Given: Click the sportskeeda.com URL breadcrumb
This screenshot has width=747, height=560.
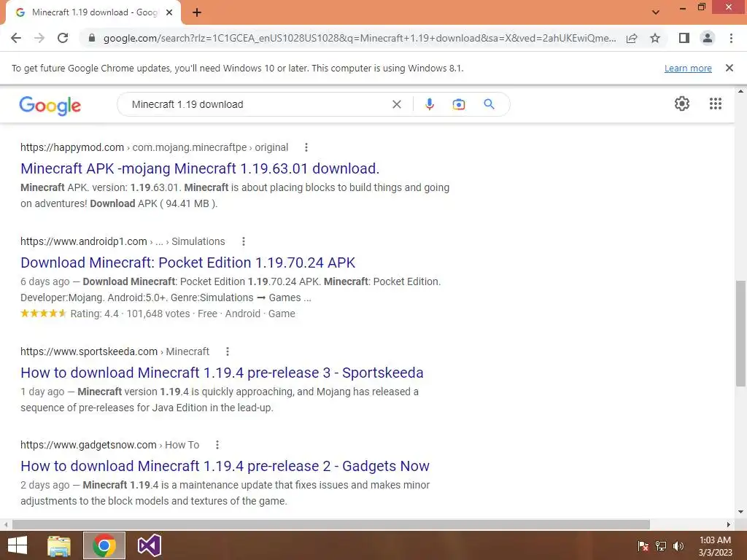Looking at the screenshot, I should pyautogui.click(x=115, y=351).
